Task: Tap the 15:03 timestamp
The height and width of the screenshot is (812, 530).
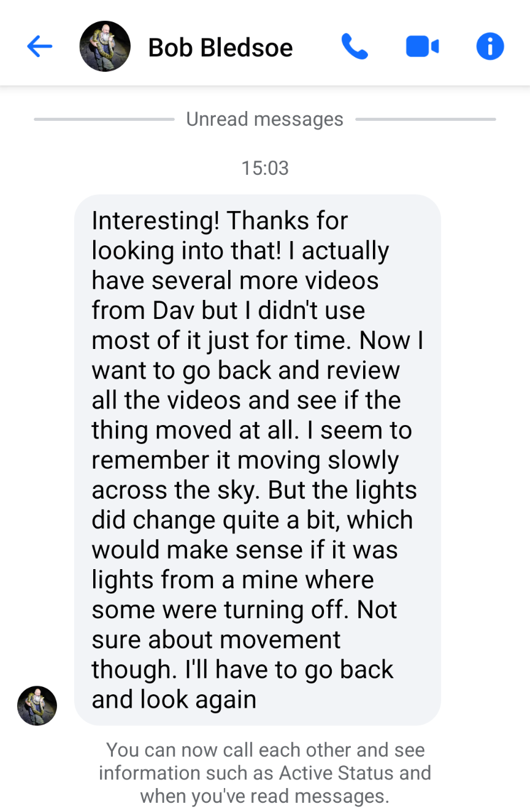Action: point(265,167)
